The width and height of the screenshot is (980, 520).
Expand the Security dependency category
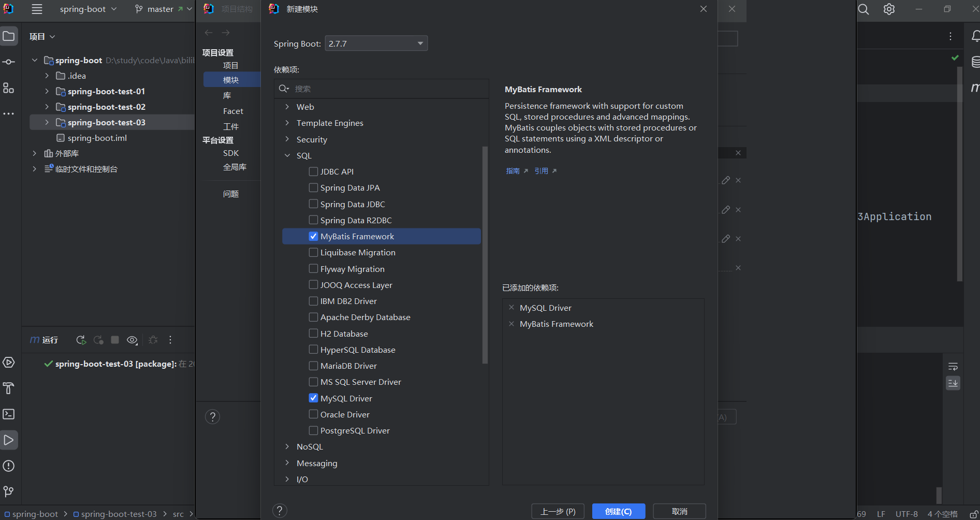287,139
